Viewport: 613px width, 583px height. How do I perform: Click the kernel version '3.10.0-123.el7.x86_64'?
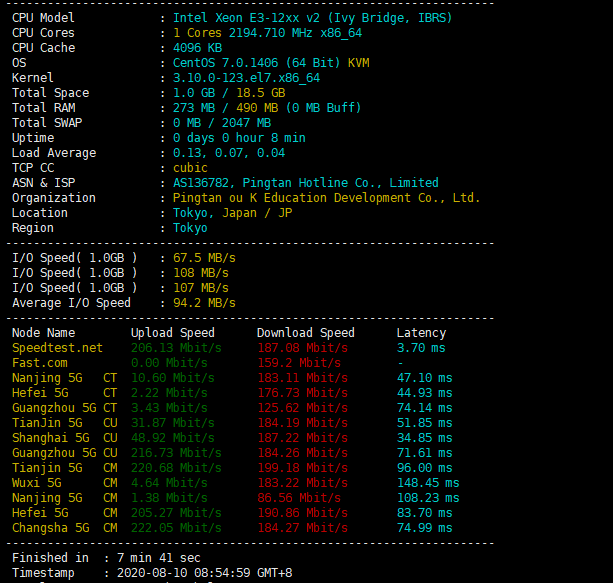click(x=246, y=78)
